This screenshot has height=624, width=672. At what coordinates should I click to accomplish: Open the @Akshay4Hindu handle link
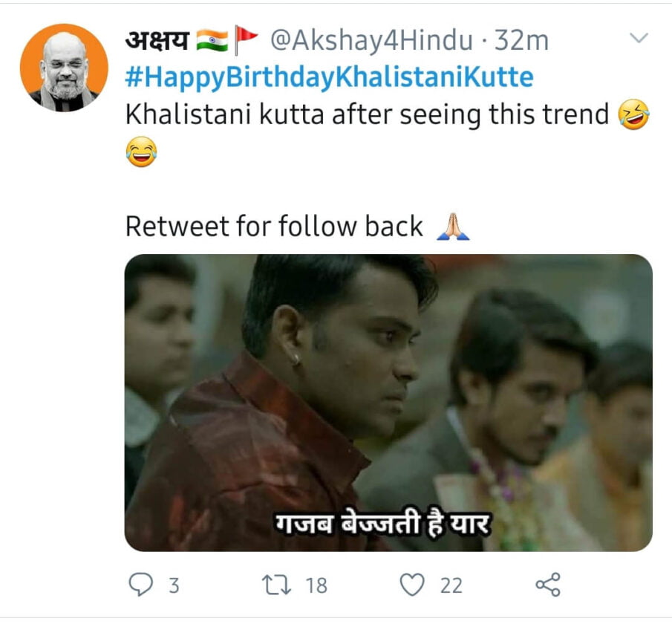tap(370, 41)
